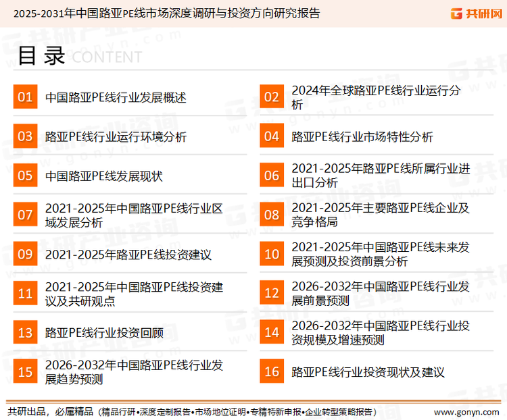Click the orange 12 number box
Screen dimensions: 507x420
tap(272, 293)
